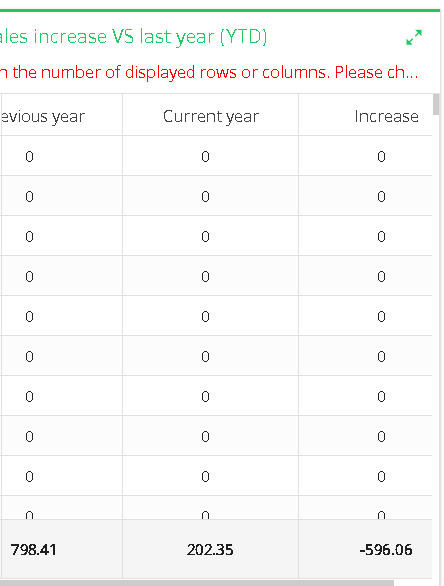Click seventh row cell under Previous year
Image resolution: width=444 pixels, height=586 pixels.
(x=61, y=396)
